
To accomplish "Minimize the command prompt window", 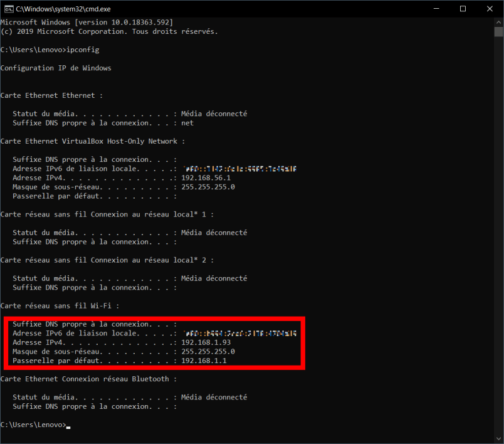I will [x=434, y=9].
